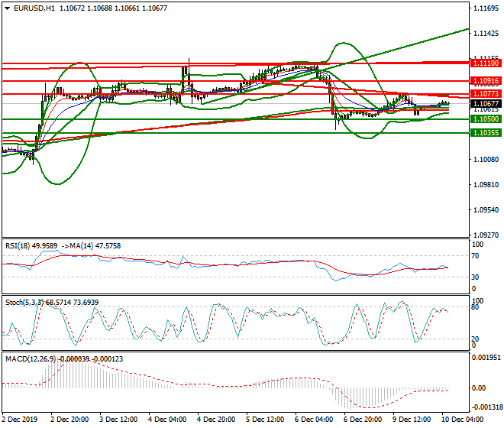Click the 5 Dec 12:00 time label
504x428 pixels.
(x=265, y=420)
